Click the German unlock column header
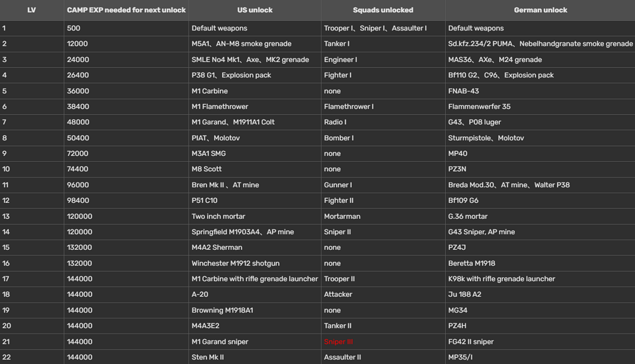This screenshot has height=364, width=635. coord(540,10)
